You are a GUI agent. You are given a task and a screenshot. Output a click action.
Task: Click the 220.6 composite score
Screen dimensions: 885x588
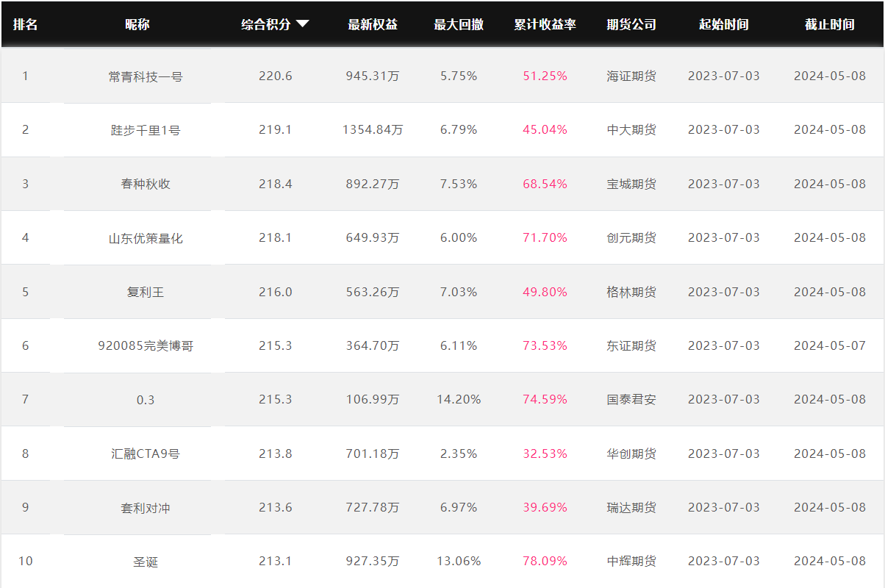pos(276,76)
